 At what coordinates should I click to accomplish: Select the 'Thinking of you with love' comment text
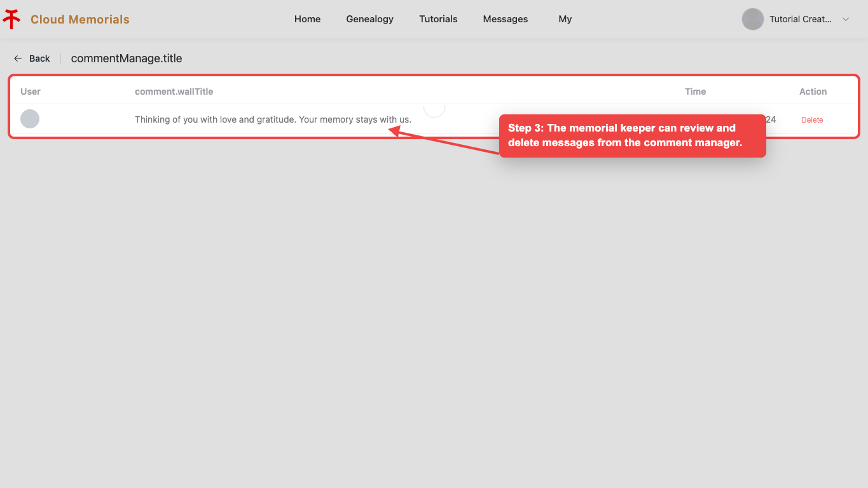pyautogui.click(x=273, y=119)
